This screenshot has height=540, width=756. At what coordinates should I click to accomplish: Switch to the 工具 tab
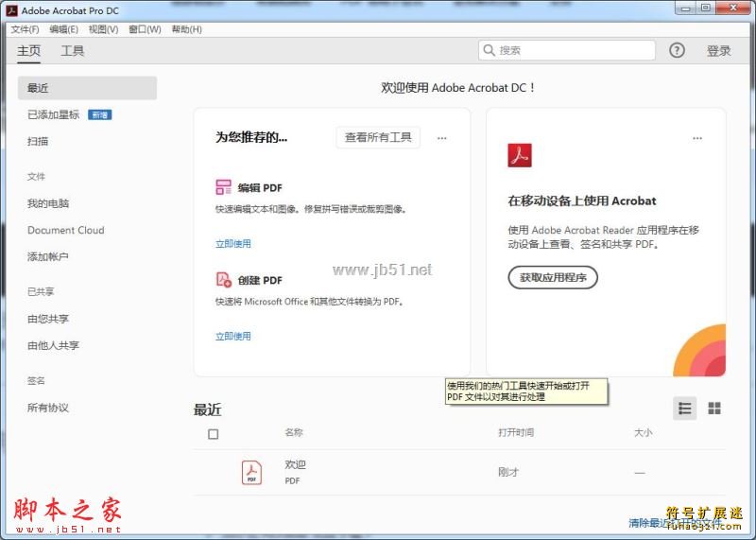(73, 51)
